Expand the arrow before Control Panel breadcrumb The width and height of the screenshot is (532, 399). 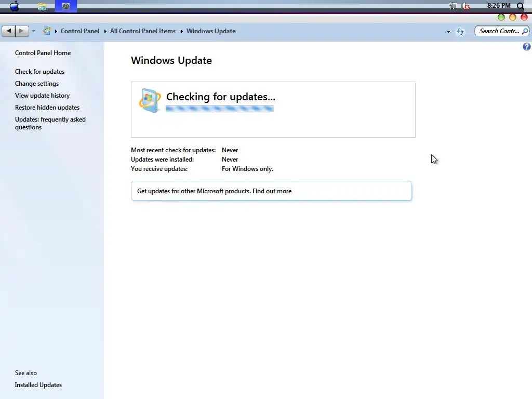tap(56, 31)
